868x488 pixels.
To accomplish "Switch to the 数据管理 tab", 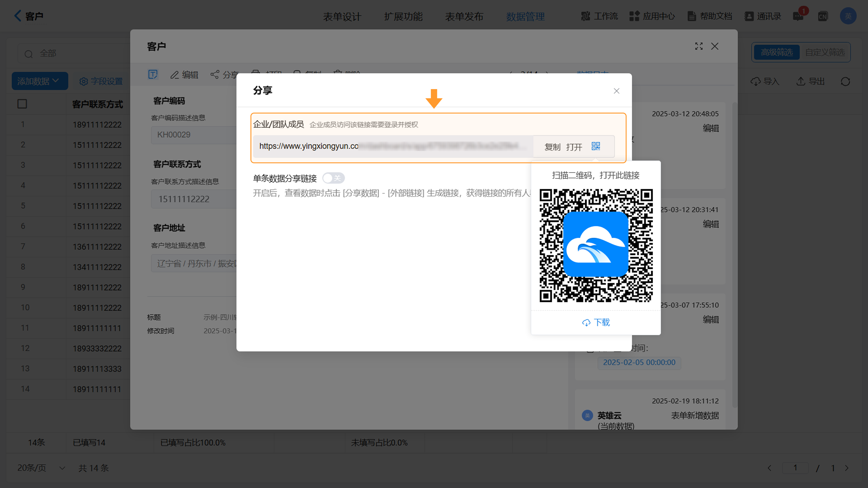I will (525, 17).
